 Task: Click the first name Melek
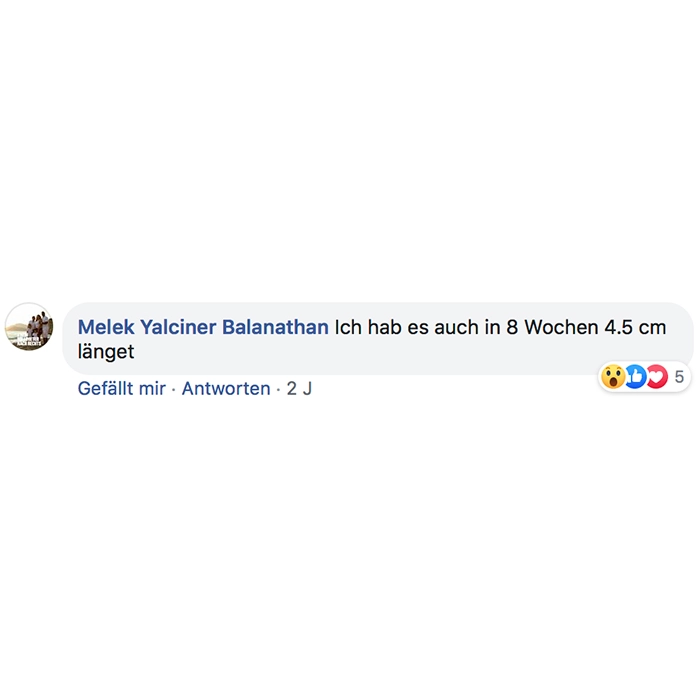(106, 327)
